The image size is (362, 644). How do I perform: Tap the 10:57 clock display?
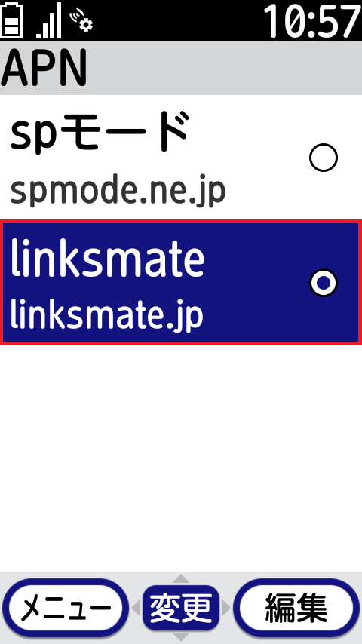click(x=311, y=20)
